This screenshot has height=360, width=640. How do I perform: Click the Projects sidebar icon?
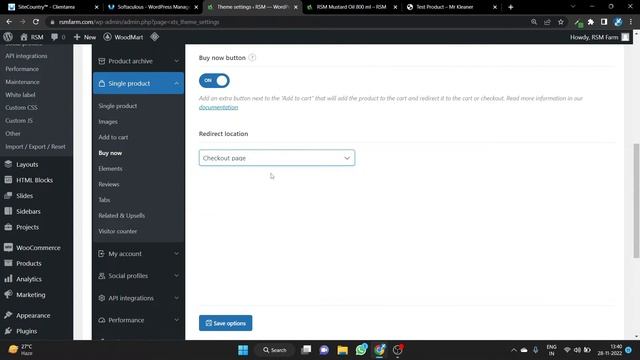click(8, 227)
